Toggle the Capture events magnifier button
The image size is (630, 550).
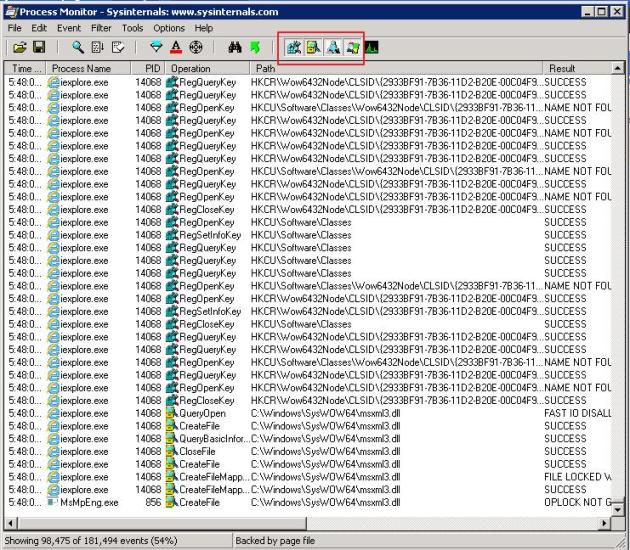[x=77, y=47]
